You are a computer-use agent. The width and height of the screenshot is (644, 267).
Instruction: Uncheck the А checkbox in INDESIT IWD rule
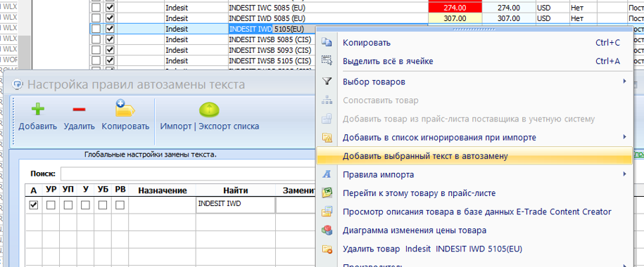[34, 204]
